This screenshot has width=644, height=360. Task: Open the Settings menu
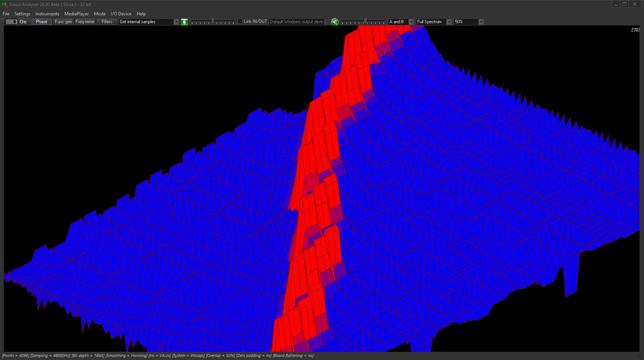[x=22, y=14]
